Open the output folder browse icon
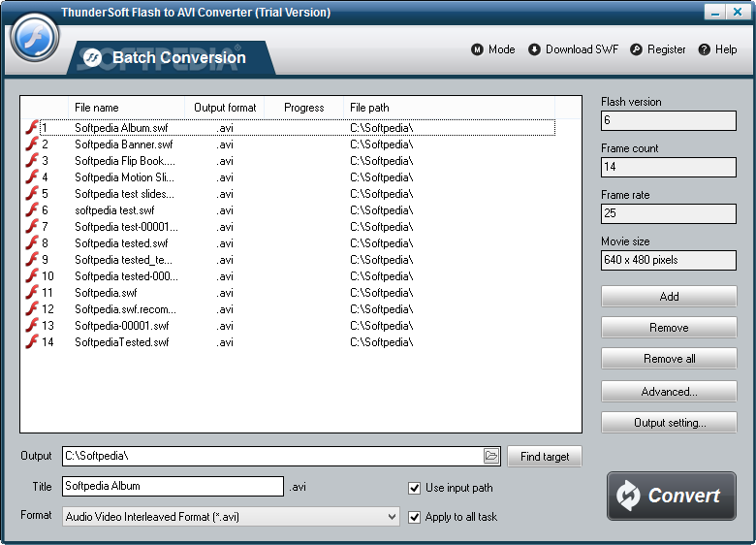The height and width of the screenshot is (545, 756). tap(490, 456)
